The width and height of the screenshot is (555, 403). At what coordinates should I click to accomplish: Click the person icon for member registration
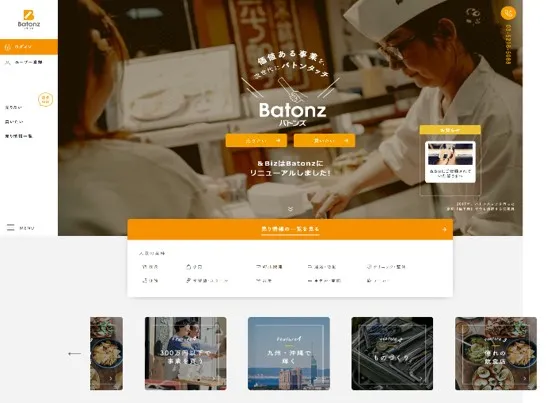[8, 63]
